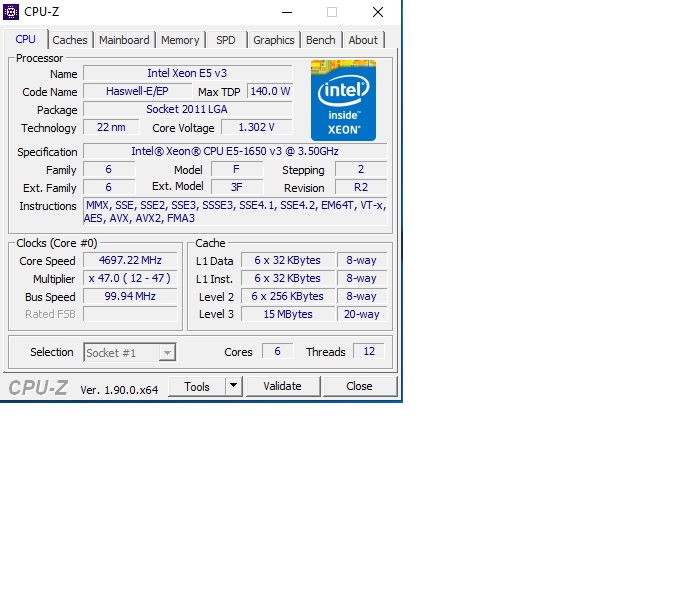Click the Threads value 12

tap(369, 351)
